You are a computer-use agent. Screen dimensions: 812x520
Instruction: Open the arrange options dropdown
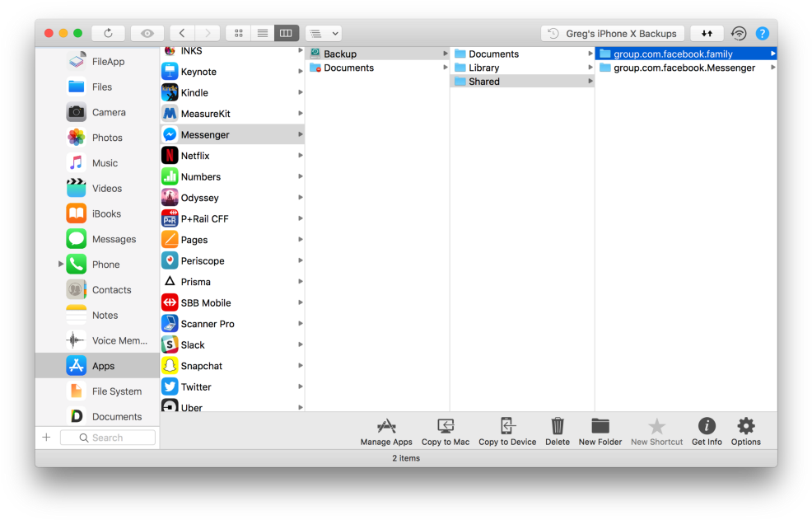[324, 33]
